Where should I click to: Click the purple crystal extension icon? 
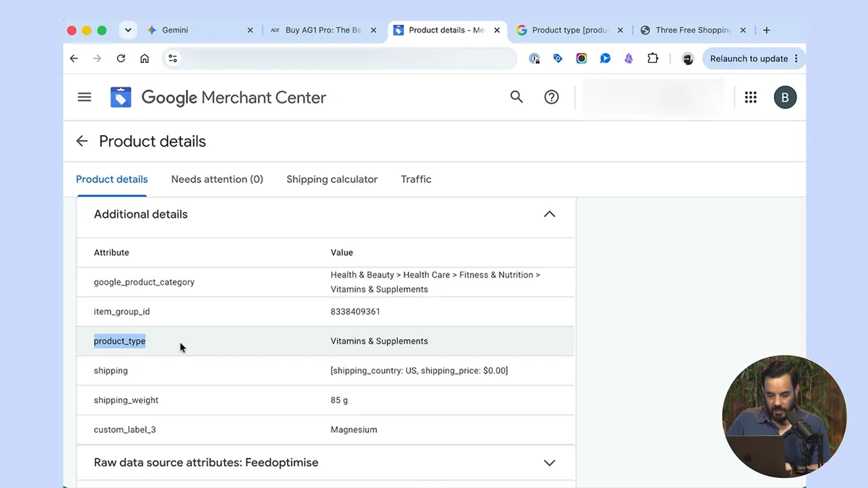point(629,59)
